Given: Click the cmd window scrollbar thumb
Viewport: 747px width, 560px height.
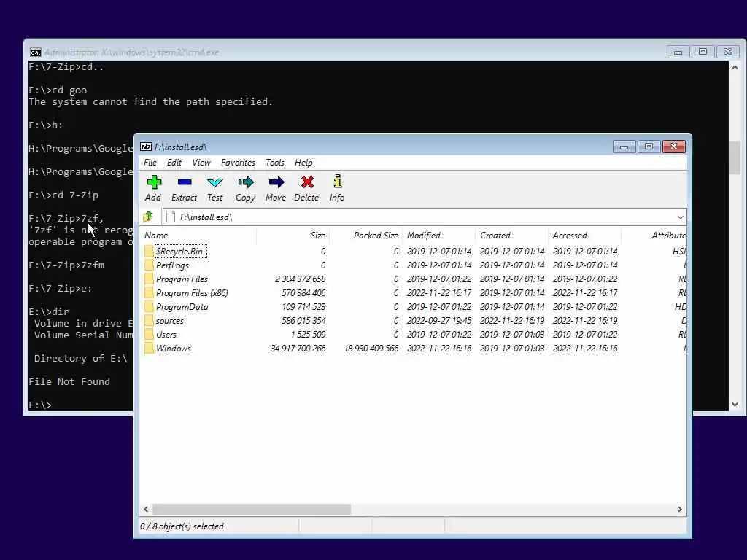Looking at the screenshot, I should [x=735, y=157].
